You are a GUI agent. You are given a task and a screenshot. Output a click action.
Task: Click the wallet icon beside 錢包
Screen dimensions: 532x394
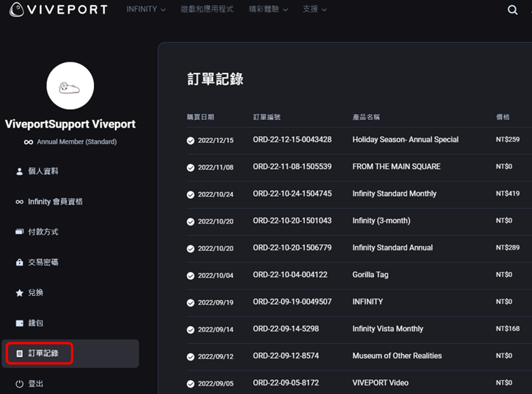[20, 323]
